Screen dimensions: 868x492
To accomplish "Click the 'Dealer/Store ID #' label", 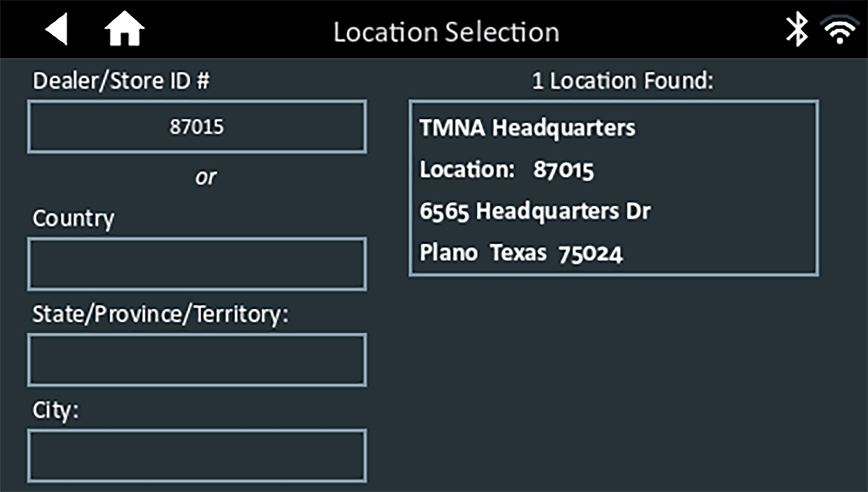I will (x=121, y=81).
